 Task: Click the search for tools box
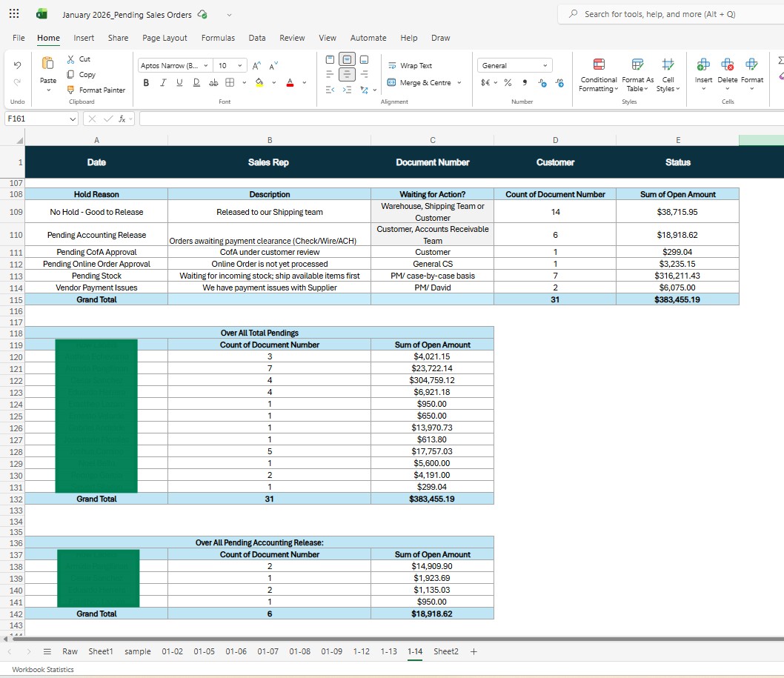[671, 14]
